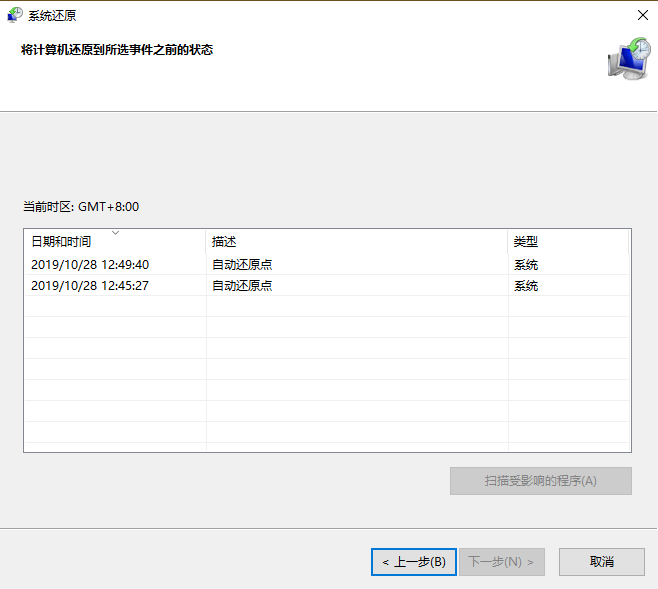This screenshot has width=658, height=589.
Task: Click the 当前时区: GMT+8:00 label
Action: coord(81,207)
